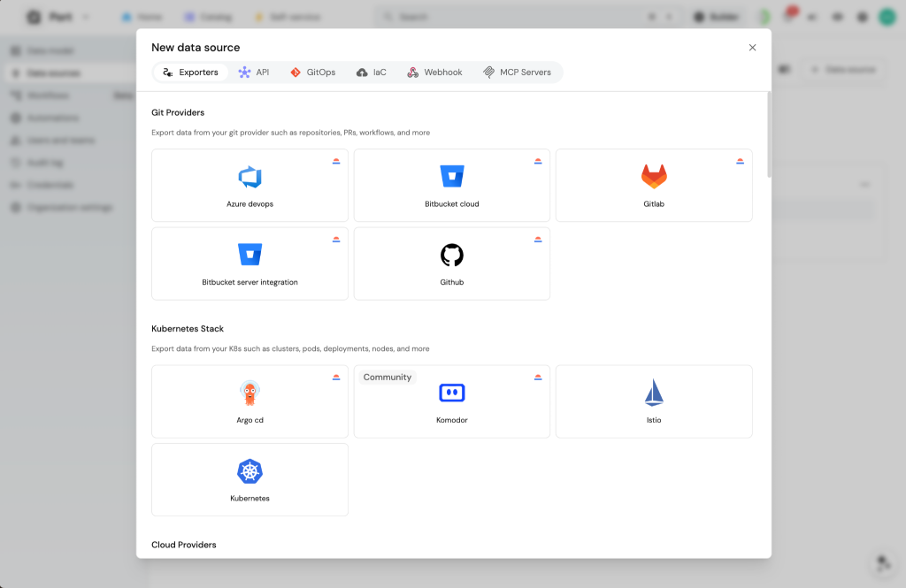Select the Kubernetes exporter
The image size is (906, 588).
coord(250,479)
